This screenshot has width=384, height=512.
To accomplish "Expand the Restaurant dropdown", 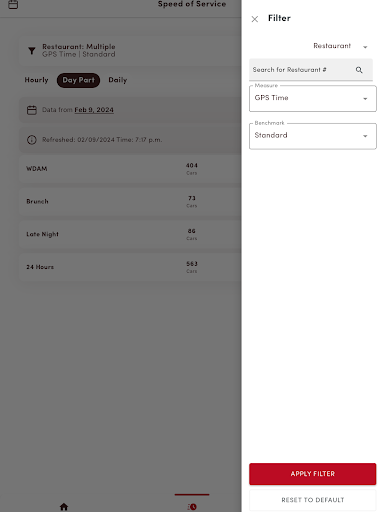I will (340, 46).
